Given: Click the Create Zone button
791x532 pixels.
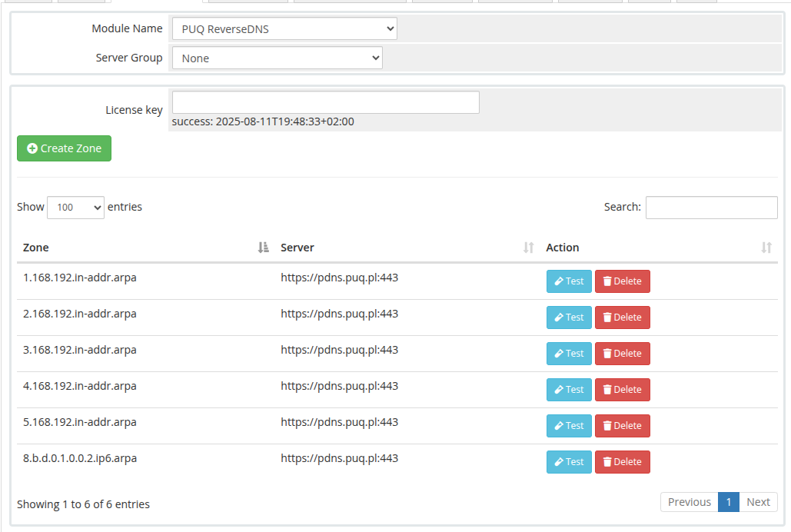Looking at the screenshot, I should 64,148.
